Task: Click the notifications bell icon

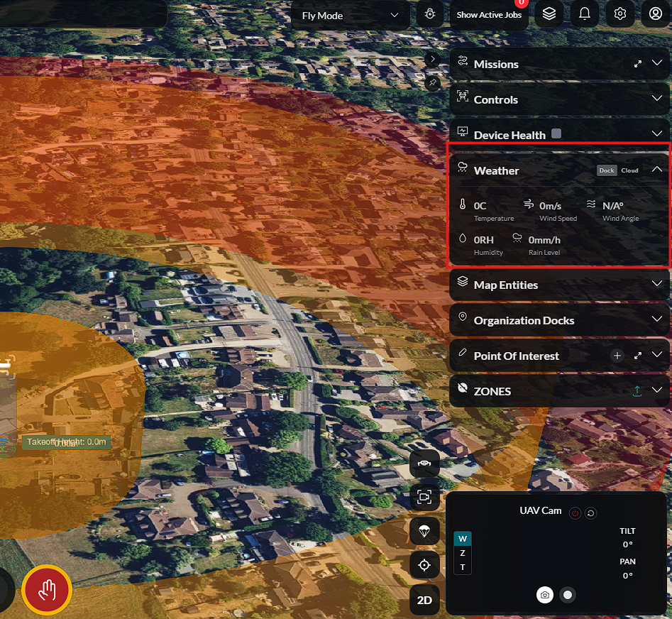Action: tap(585, 13)
